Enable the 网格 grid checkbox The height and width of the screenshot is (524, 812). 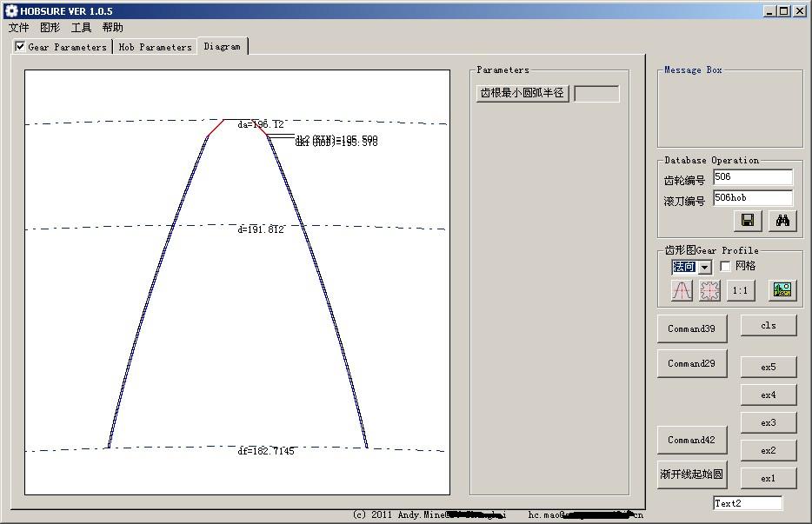tap(726, 266)
